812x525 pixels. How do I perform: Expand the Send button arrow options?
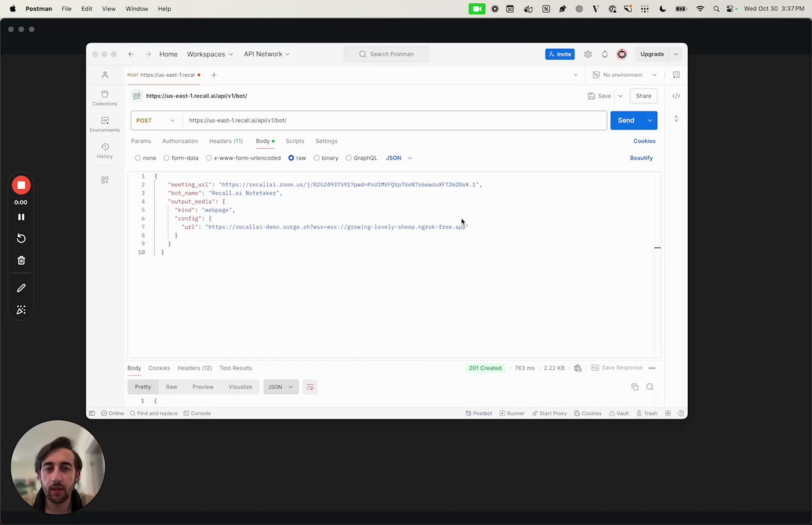tap(650, 121)
